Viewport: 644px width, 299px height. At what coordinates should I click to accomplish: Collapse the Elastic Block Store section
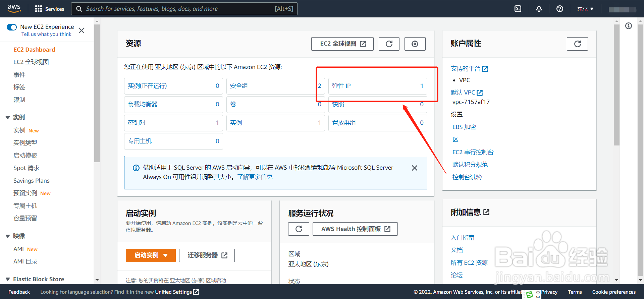(x=8, y=279)
